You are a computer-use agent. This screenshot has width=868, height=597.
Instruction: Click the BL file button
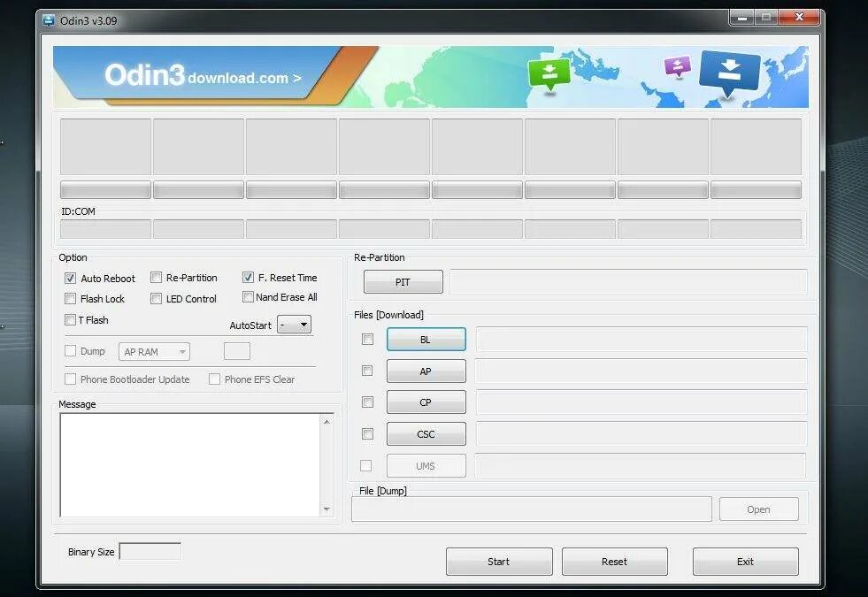[426, 339]
